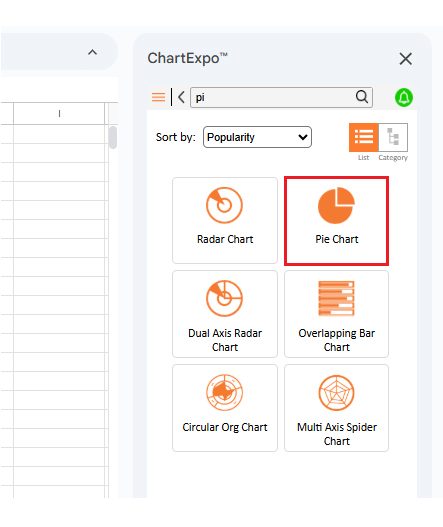Open the green notification bell
This screenshot has width=443, height=527.
404,97
